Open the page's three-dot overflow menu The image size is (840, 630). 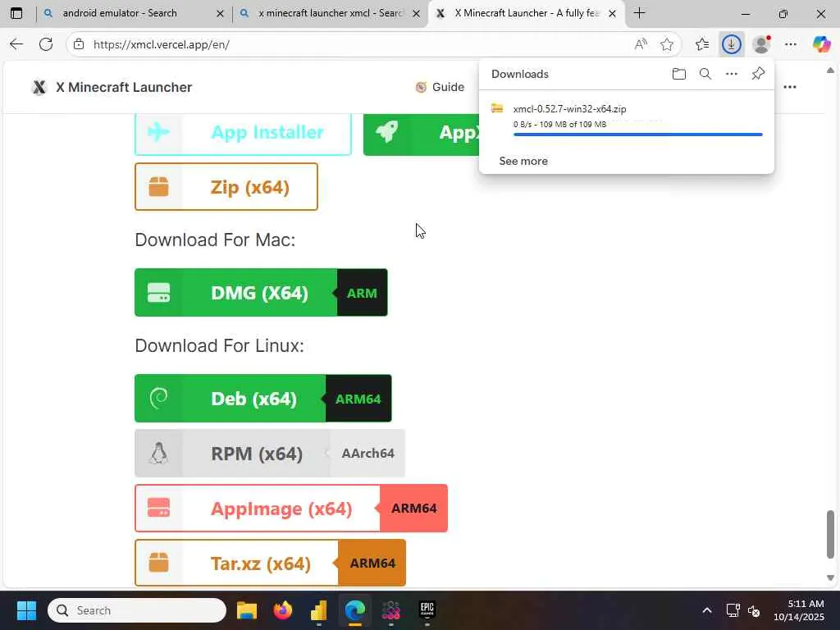pos(790,87)
